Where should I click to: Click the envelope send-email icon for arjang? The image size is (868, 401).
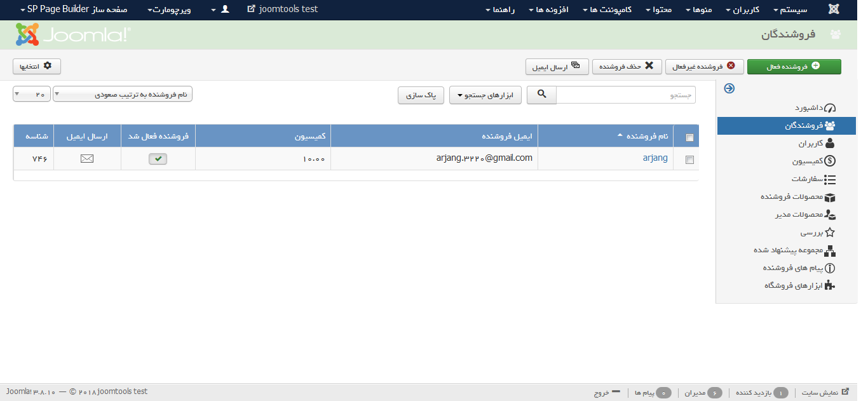87,159
